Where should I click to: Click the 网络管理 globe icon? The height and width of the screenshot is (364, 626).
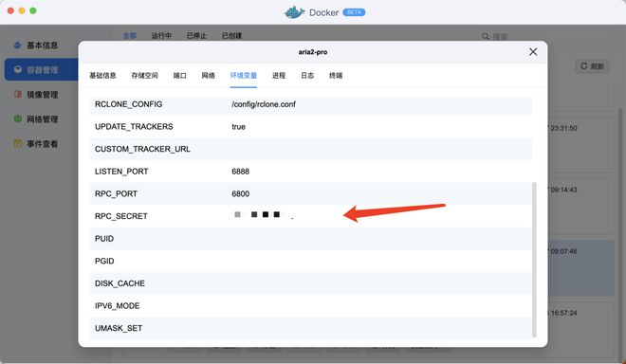[18, 118]
